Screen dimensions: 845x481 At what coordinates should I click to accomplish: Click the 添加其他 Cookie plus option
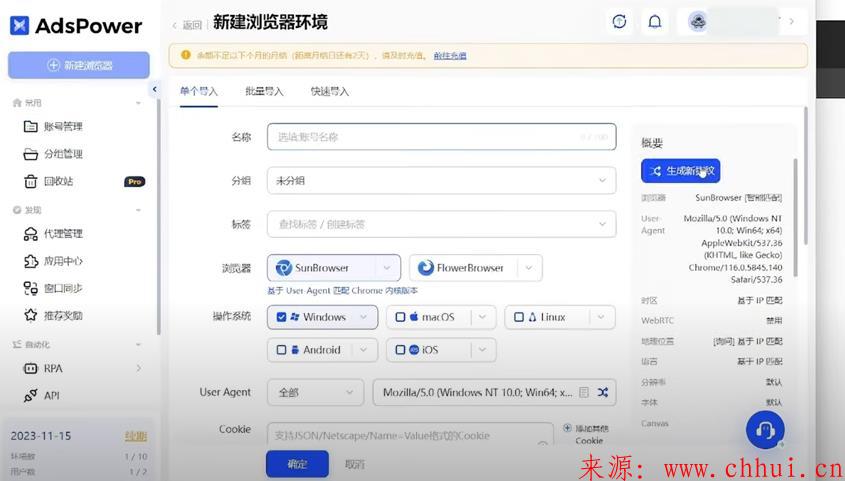point(586,434)
